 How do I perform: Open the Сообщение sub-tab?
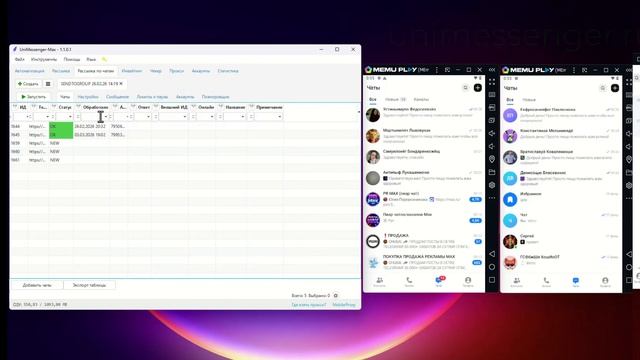coord(117,97)
